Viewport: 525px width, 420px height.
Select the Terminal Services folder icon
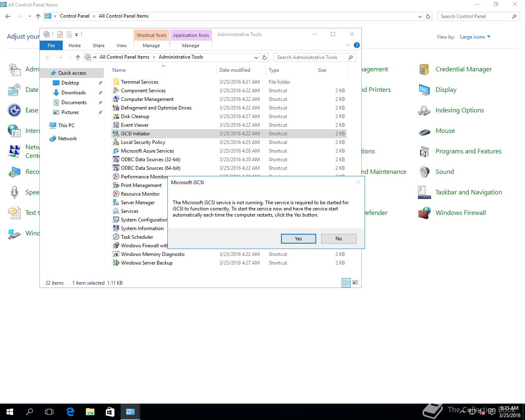click(116, 82)
